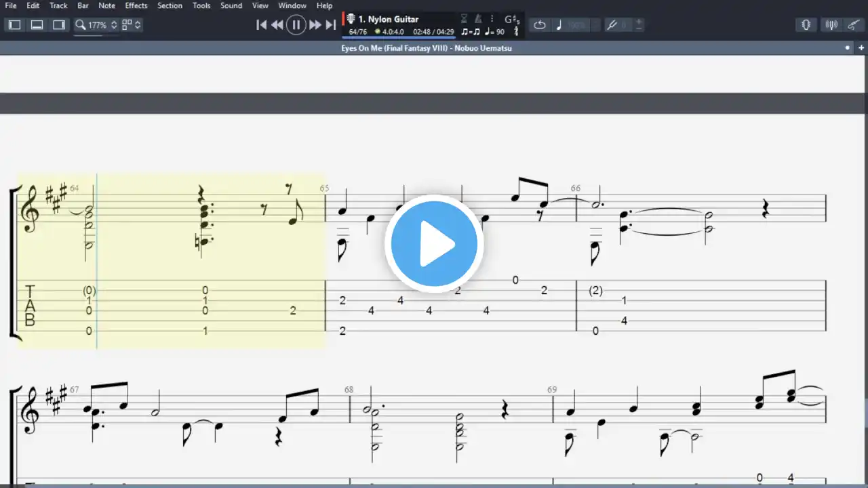Toggle the count-in hourglass icon
Image resolution: width=868 pixels, height=488 pixels.
tap(464, 19)
